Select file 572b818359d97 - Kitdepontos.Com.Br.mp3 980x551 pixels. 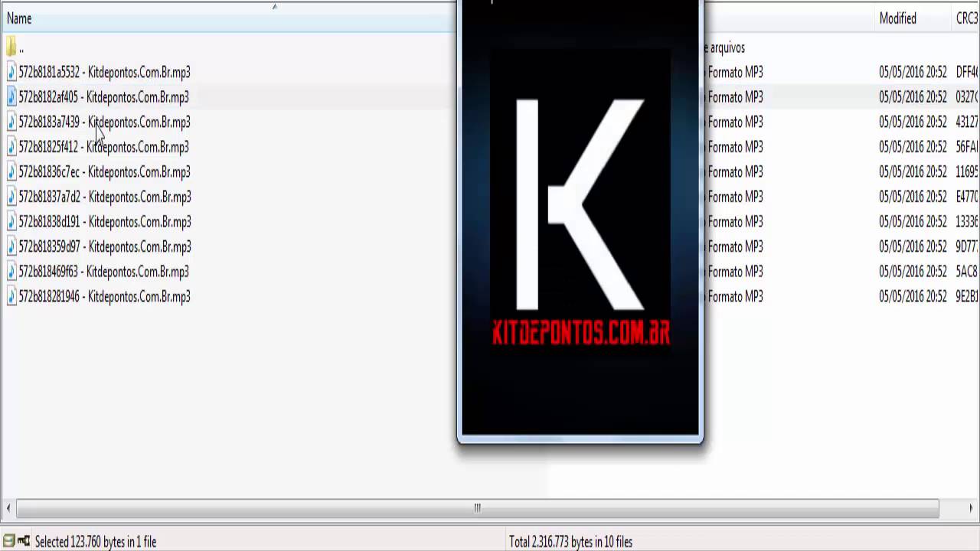105,246
